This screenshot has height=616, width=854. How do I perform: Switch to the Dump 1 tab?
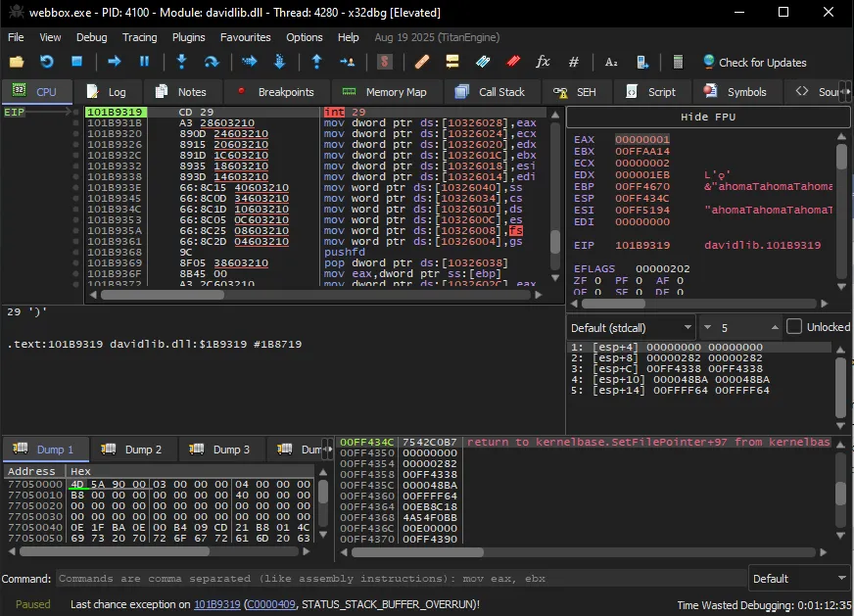click(46, 450)
